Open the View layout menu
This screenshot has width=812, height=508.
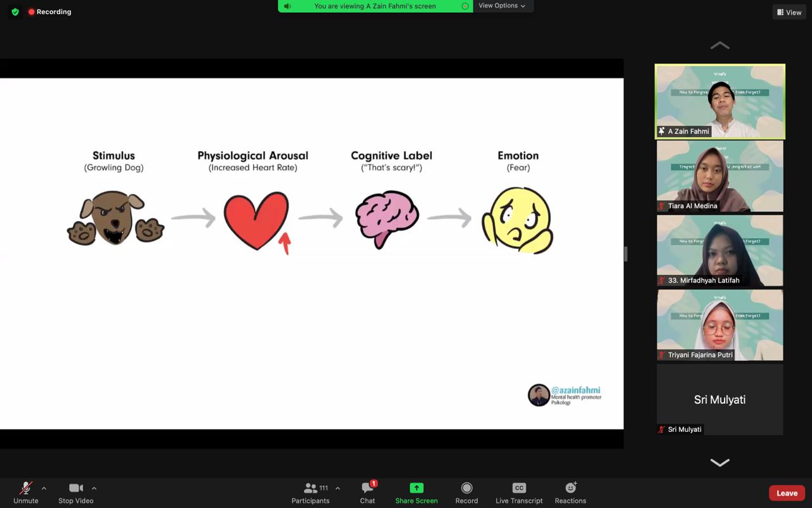click(x=789, y=12)
